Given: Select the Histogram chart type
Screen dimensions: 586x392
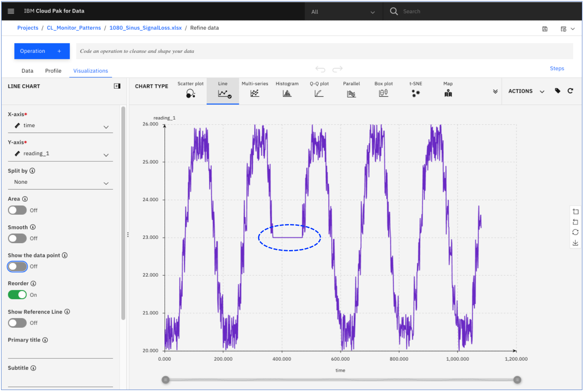Looking at the screenshot, I should pos(287,90).
